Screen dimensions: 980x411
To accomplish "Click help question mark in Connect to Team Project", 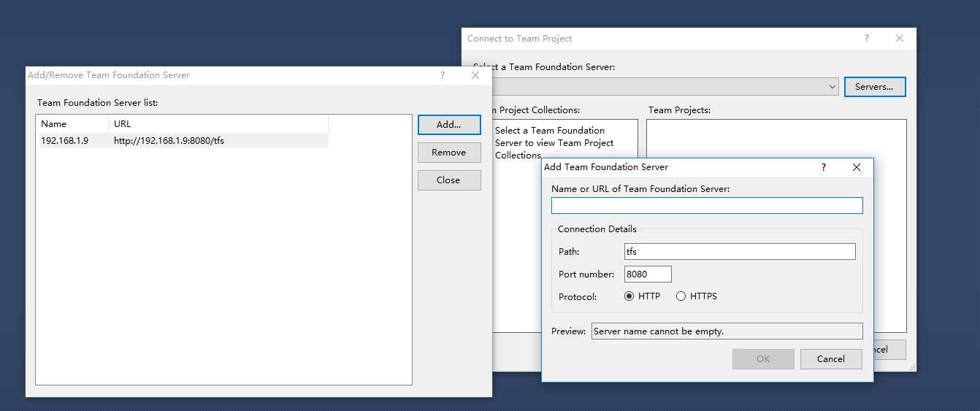I will pyautogui.click(x=867, y=39).
